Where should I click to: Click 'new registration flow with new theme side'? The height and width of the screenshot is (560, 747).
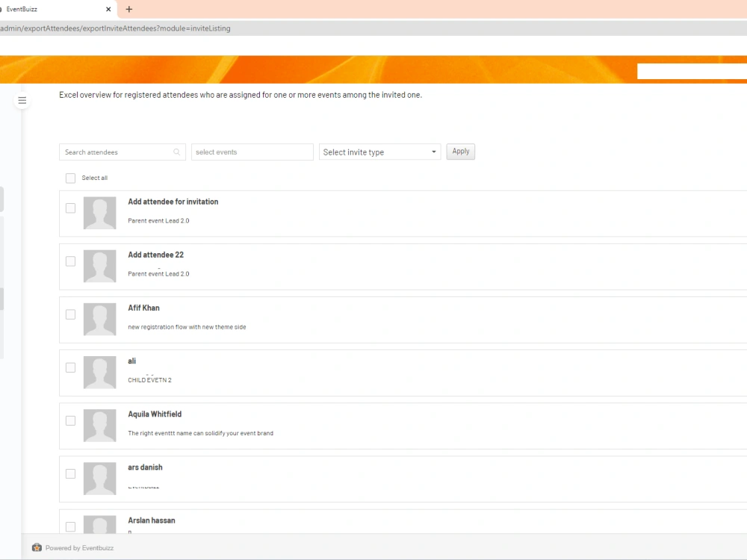point(187,327)
